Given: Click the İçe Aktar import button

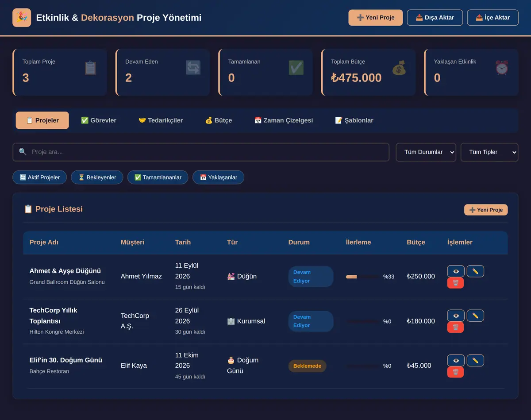Looking at the screenshot, I should coord(493,18).
